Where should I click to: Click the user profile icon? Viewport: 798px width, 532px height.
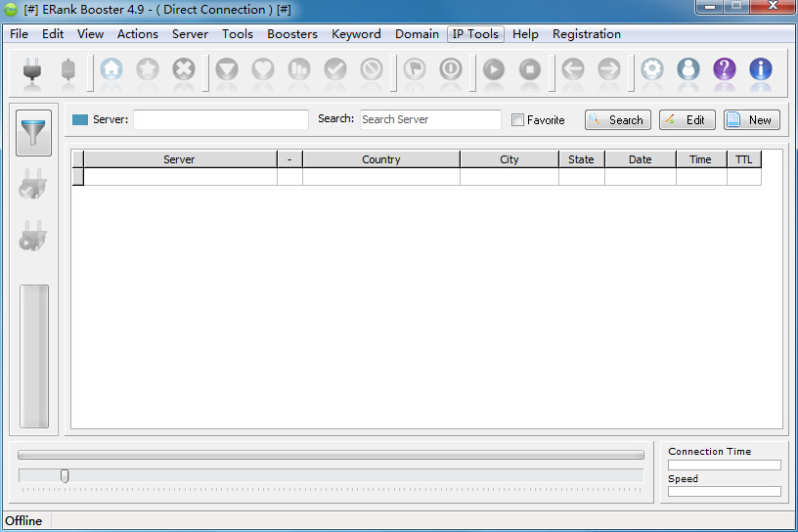coord(688,69)
